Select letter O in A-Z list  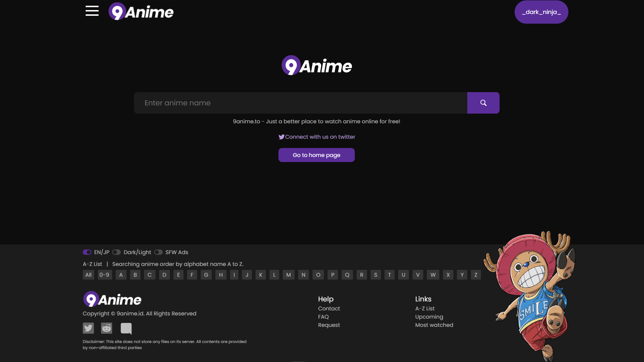[318, 275]
